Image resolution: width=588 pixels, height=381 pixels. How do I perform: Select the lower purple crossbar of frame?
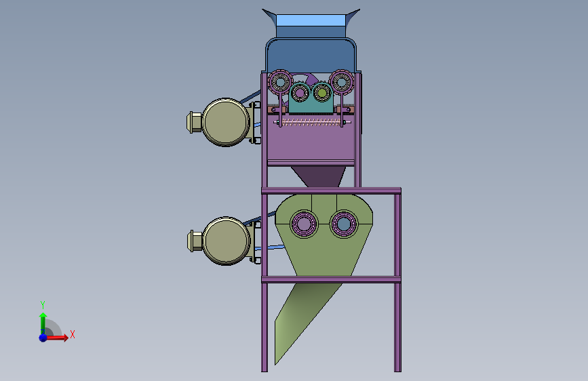pyautogui.click(x=331, y=279)
